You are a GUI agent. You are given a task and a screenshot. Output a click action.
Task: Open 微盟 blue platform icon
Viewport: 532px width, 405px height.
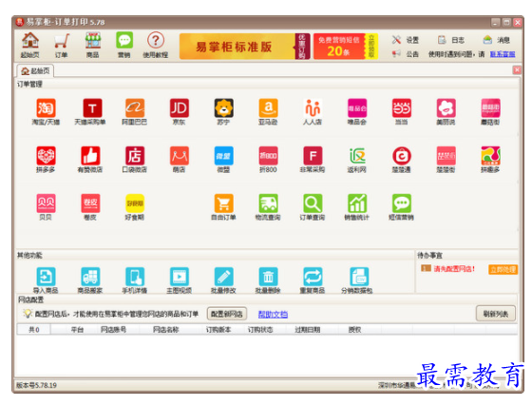click(223, 159)
